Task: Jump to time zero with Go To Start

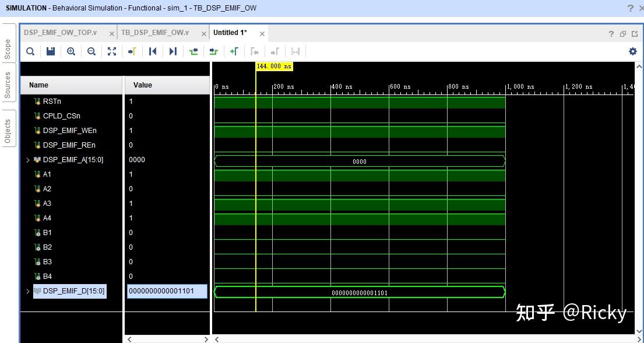Action: 152,51
